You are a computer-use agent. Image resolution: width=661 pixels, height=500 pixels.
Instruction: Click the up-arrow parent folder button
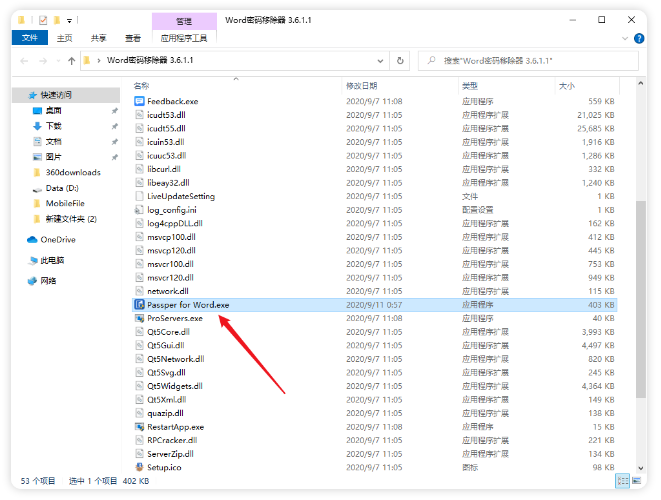(72, 61)
